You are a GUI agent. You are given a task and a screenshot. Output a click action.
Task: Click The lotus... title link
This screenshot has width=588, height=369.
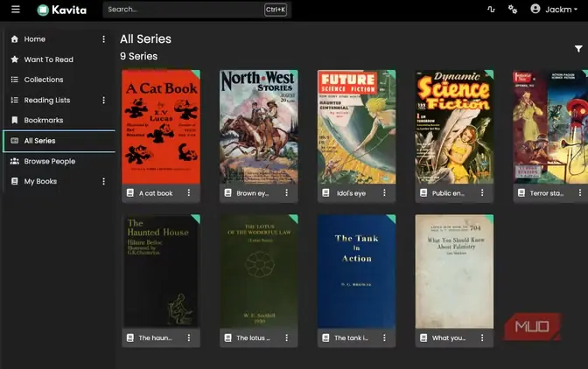[x=253, y=338]
